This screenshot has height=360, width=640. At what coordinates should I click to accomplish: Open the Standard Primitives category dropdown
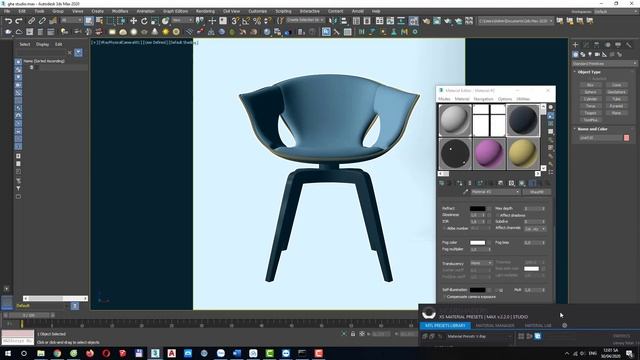coord(604,64)
